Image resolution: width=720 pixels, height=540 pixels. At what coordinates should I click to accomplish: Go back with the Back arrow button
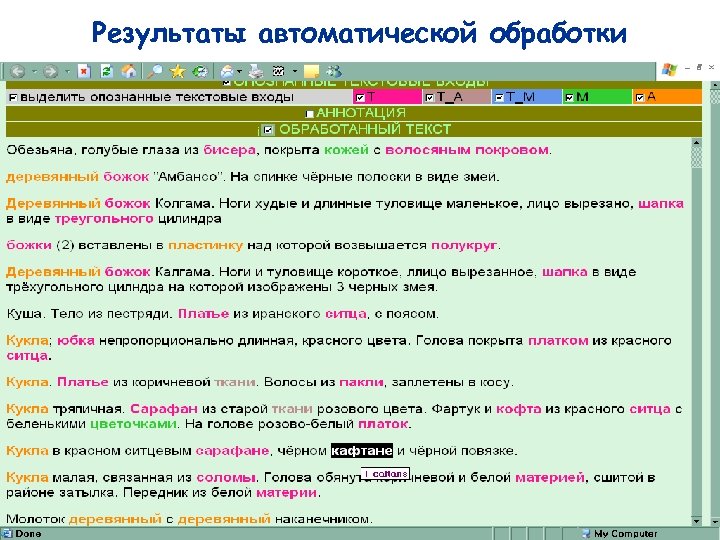click(18, 72)
